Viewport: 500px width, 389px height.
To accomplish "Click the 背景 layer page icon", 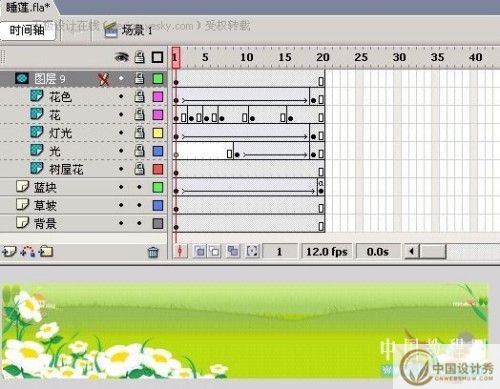I will click(x=22, y=222).
